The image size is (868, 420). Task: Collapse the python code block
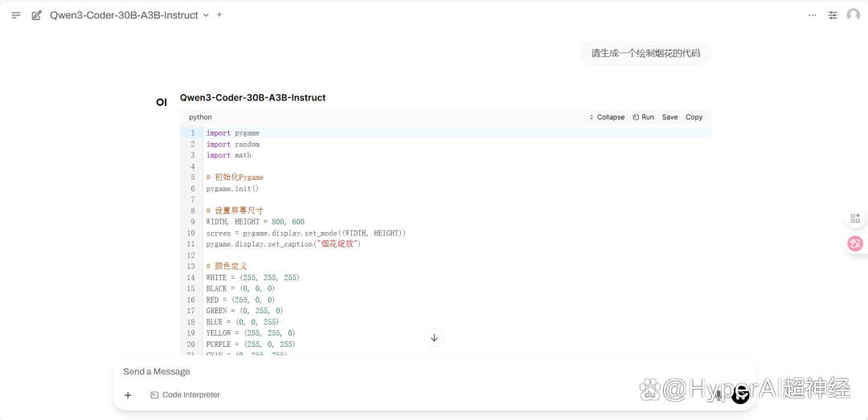click(x=606, y=117)
